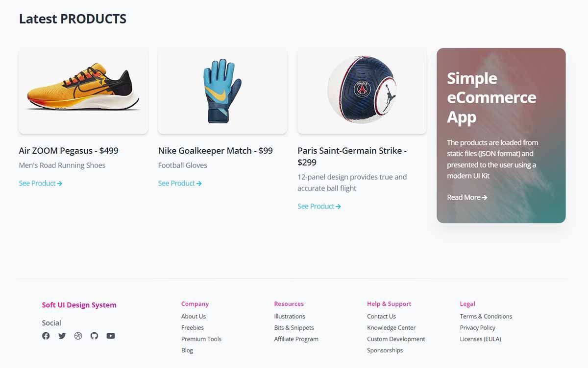Image resolution: width=588 pixels, height=368 pixels.
Task: Click the arrow beside See Product under Paris Saint-Germain Strike
Action: coord(338,206)
